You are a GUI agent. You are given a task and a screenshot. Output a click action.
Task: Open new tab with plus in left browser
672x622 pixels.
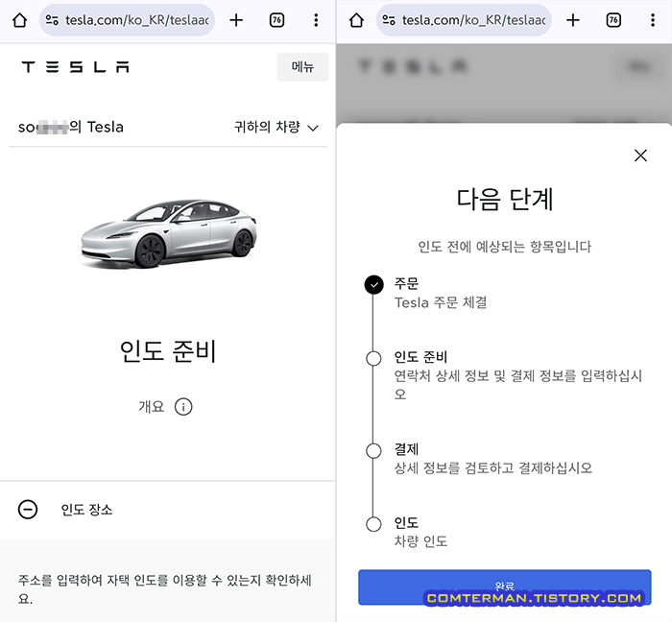coord(236,20)
